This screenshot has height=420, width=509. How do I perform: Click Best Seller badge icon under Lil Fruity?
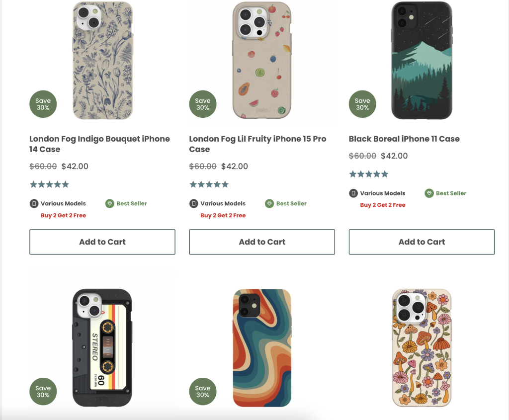(x=269, y=203)
